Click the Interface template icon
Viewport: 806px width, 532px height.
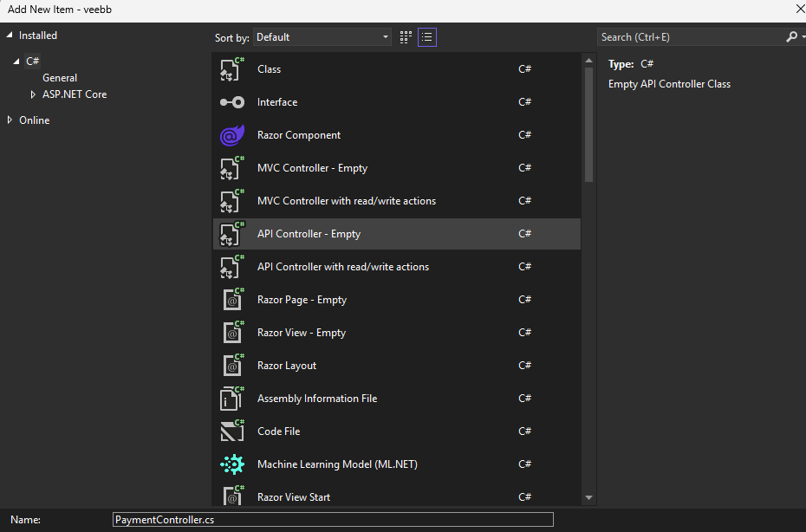(x=231, y=102)
